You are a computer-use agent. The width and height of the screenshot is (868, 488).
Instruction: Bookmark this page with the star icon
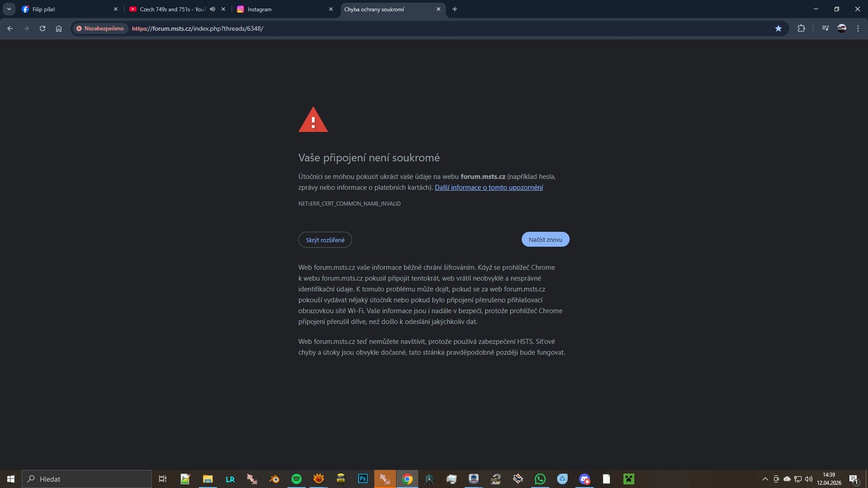[x=778, y=29]
